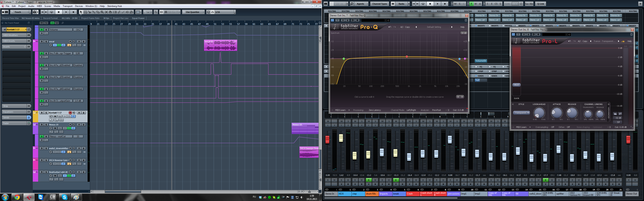The image size is (644, 201).
Task: Open the Project menu
Action: [22, 6]
